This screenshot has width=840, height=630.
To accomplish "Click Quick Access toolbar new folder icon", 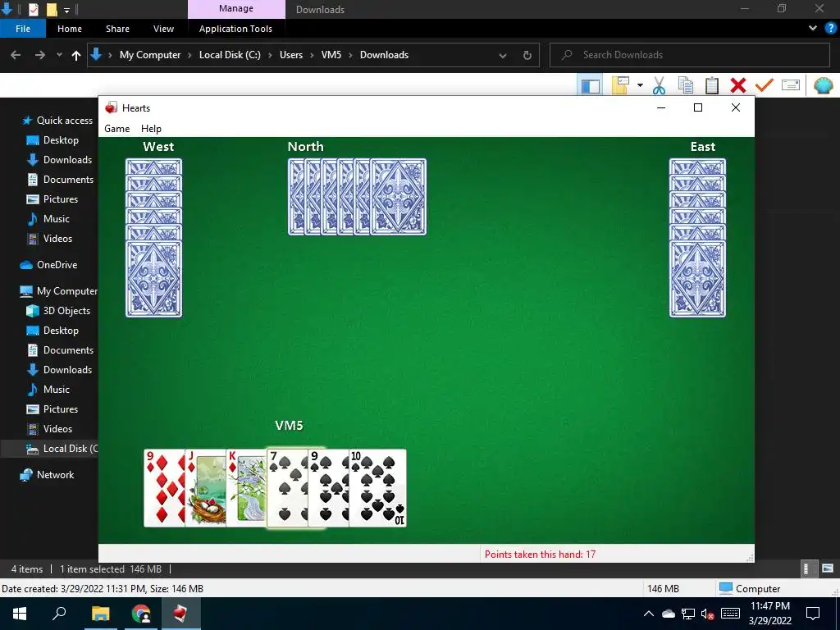I will pos(52,9).
